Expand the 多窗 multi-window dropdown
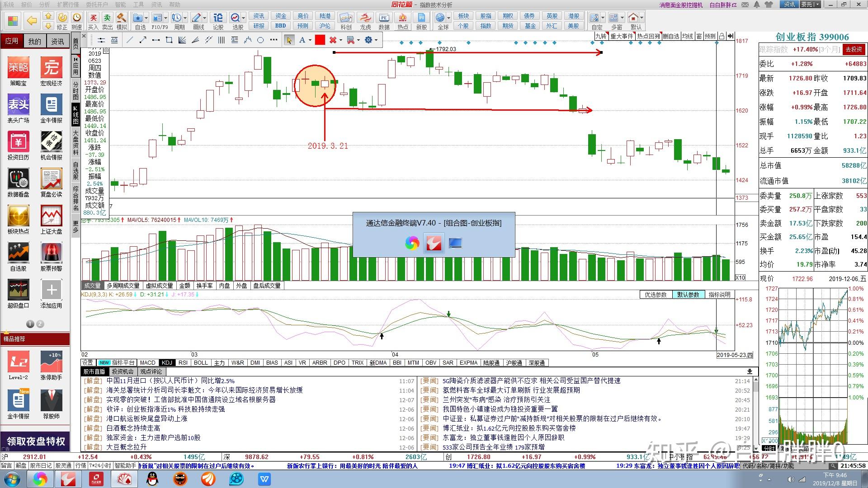Image resolution: width=868 pixels, height=488 pixels. coord(623,18)
